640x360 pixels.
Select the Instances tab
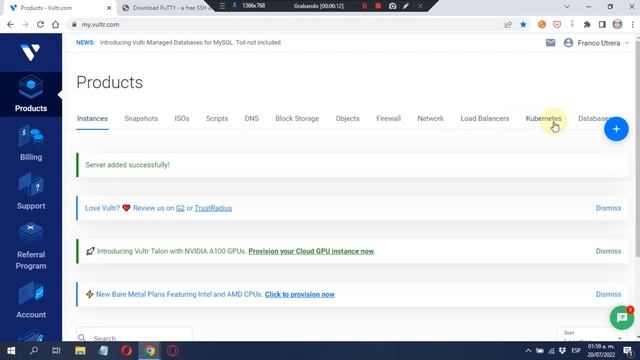point(92,118)
